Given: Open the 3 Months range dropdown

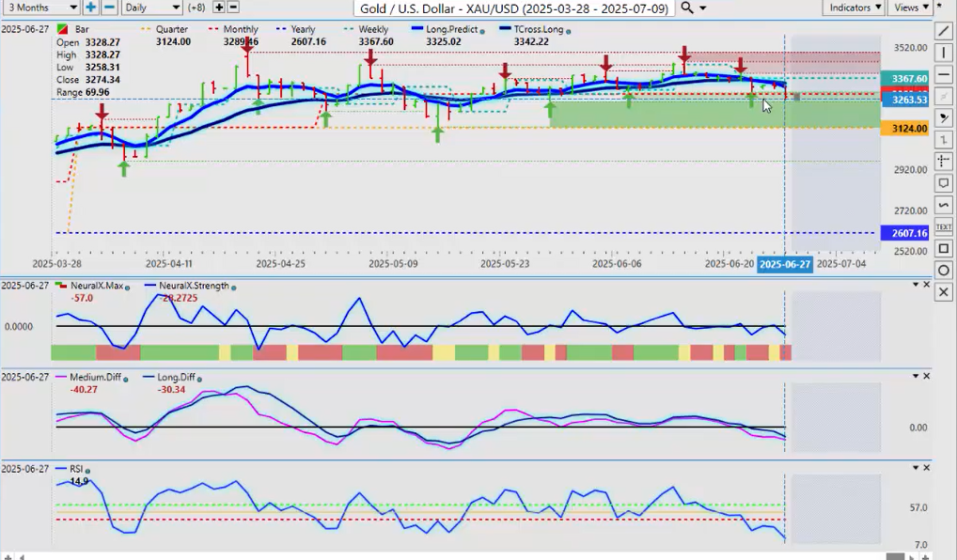Looking at the screenshot, I should pos(40,8).
